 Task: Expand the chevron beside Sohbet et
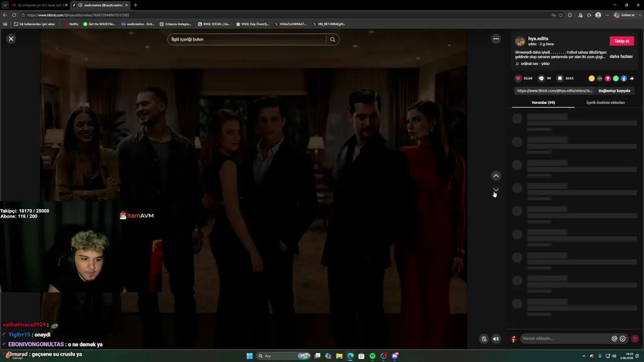pyautogui.click(x=639, y=15)
